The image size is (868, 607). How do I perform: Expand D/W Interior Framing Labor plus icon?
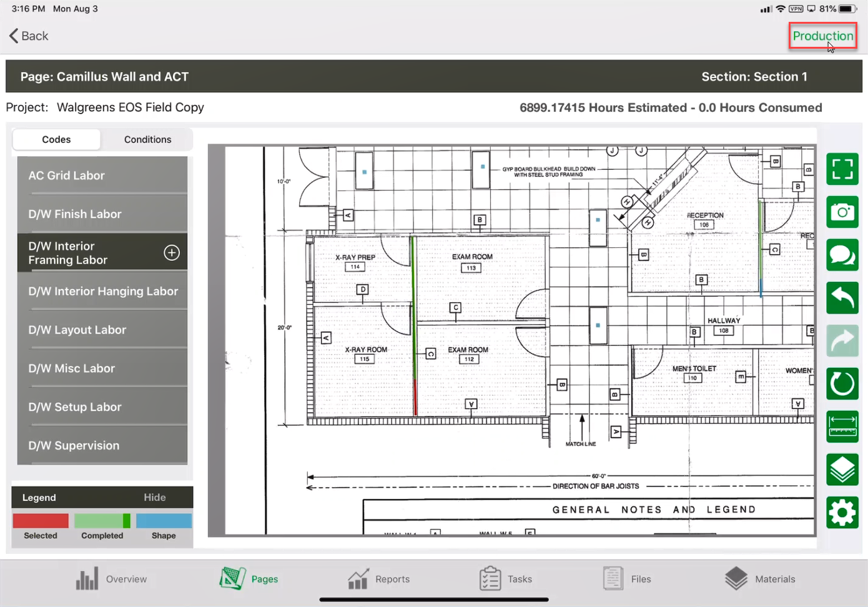point(172,253)
